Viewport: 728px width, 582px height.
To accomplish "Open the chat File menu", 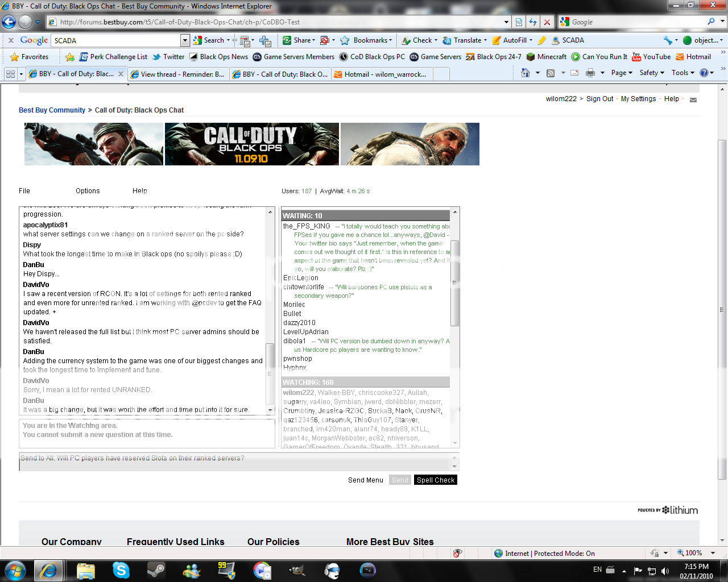I will click(x=24, y=191).
